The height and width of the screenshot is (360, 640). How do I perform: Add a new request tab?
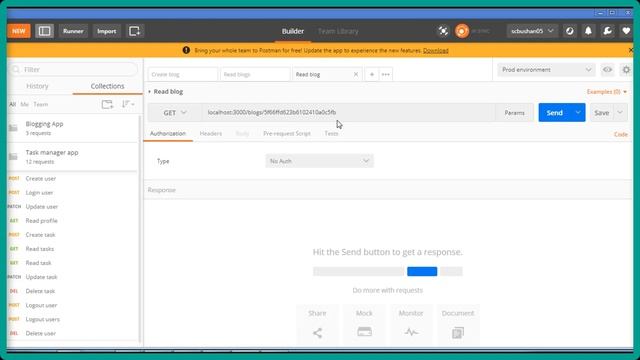point(371,74)
